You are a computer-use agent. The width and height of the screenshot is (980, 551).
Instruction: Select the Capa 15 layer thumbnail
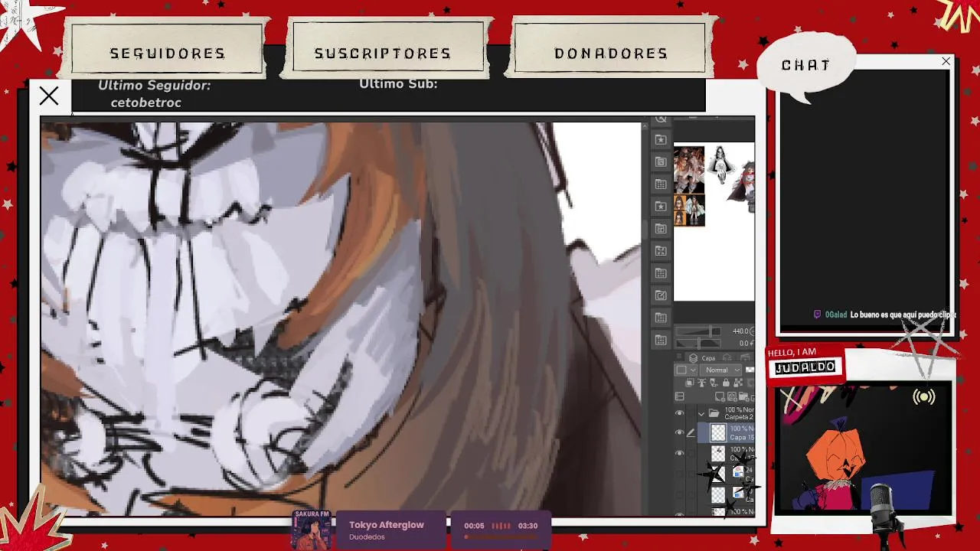coord(717,432)
